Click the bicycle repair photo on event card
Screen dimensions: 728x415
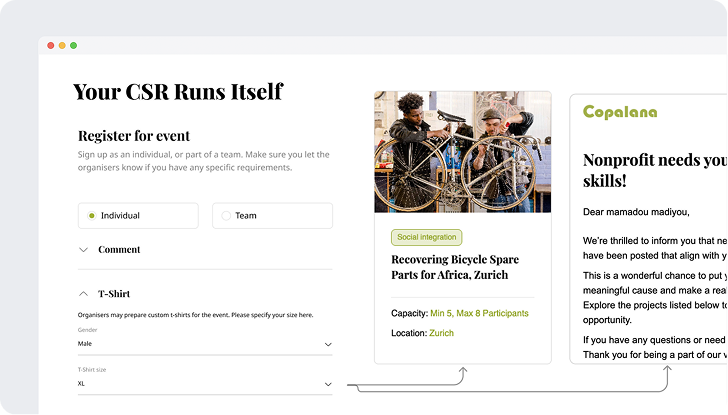pyautogui.click(x=462, y=152)
